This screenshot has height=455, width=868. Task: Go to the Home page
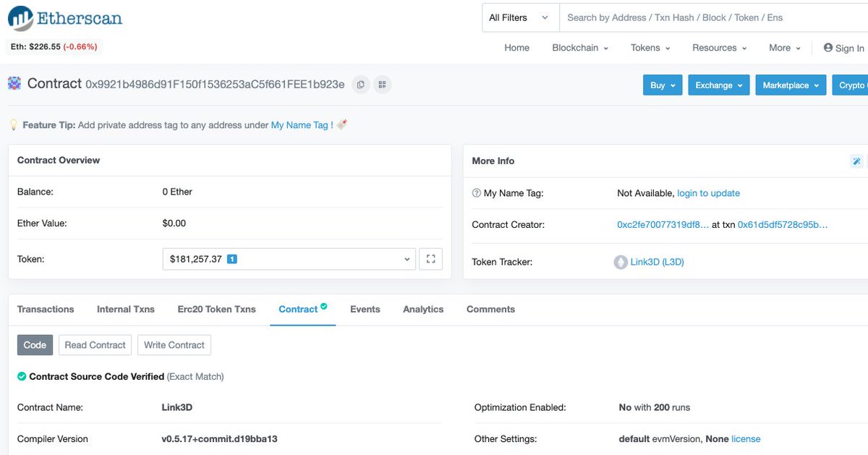tap(516, 48)
